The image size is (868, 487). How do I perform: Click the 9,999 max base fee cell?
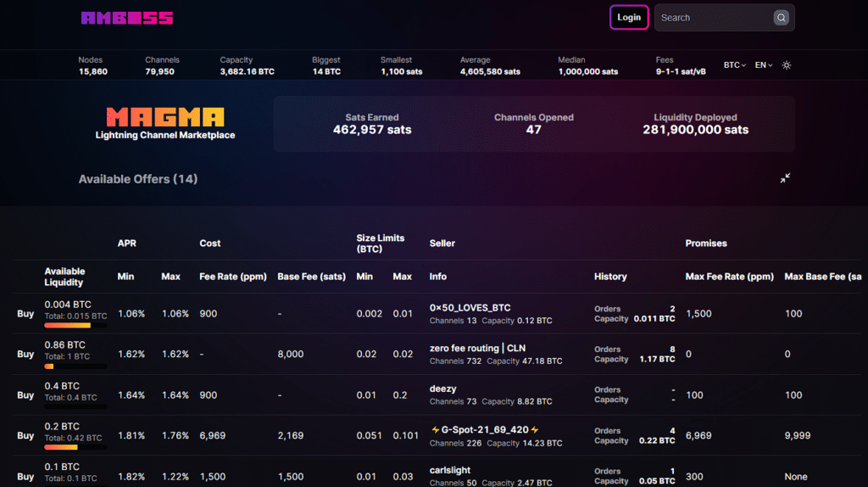click(x=798, y=435)
